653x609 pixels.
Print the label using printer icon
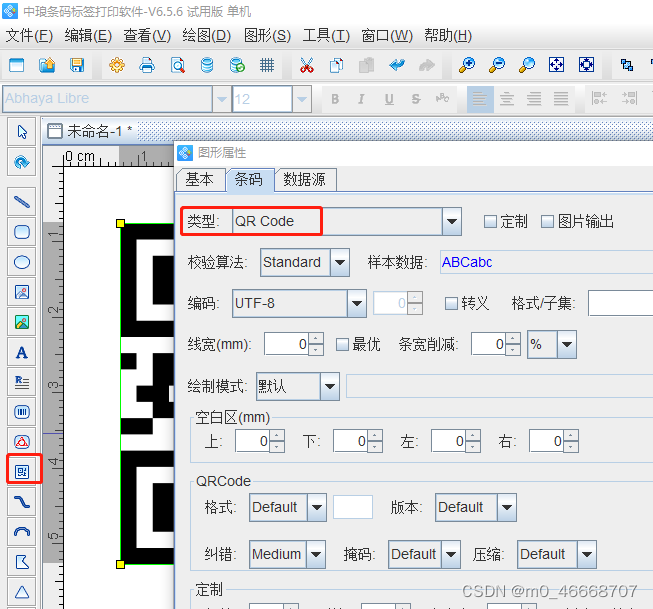click(147, 65)
